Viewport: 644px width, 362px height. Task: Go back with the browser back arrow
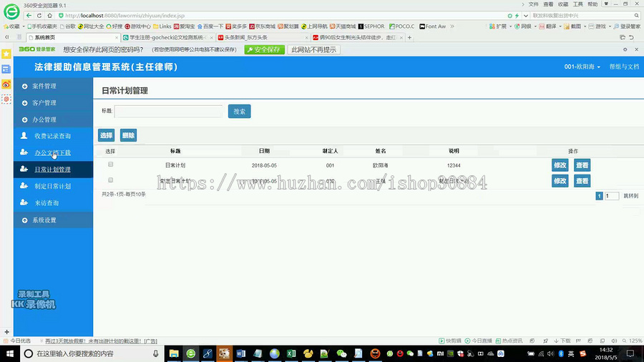tap(29, 16)
